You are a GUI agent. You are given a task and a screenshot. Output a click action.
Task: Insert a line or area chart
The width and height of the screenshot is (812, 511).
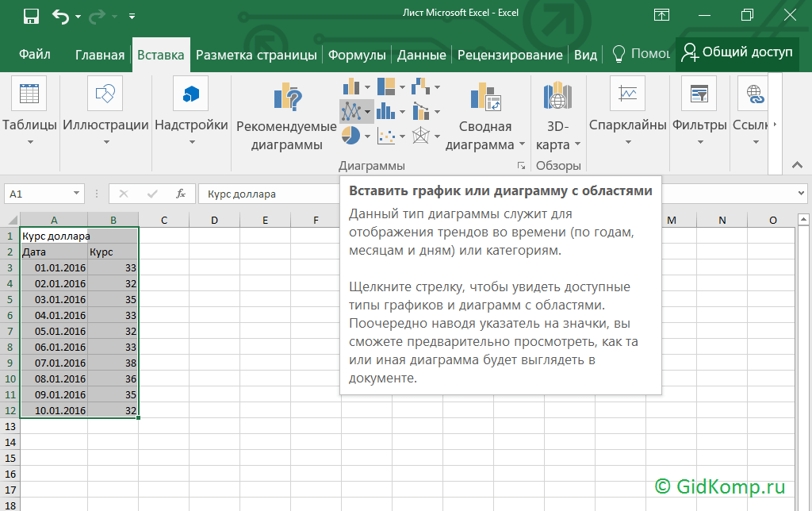[351, 111]
